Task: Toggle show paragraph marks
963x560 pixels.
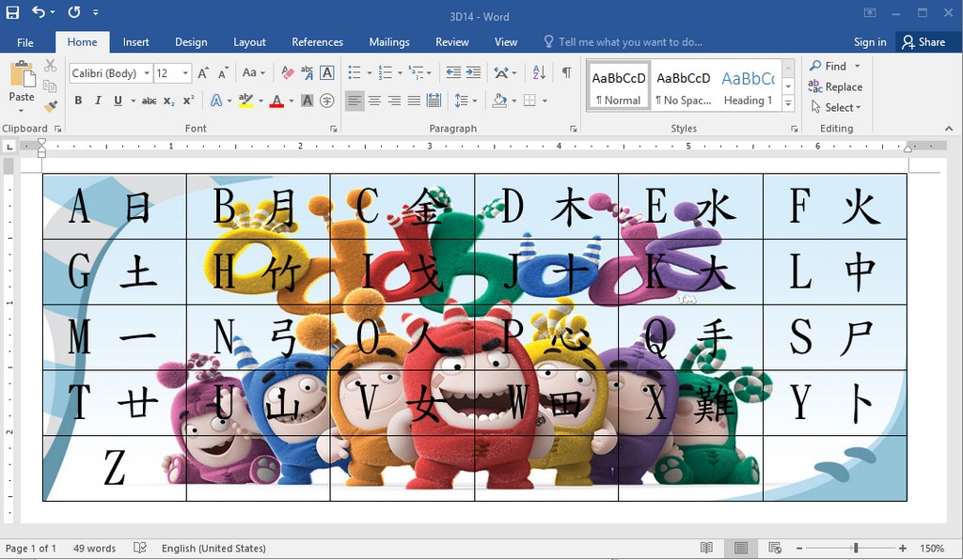Action: coord(567,73)
